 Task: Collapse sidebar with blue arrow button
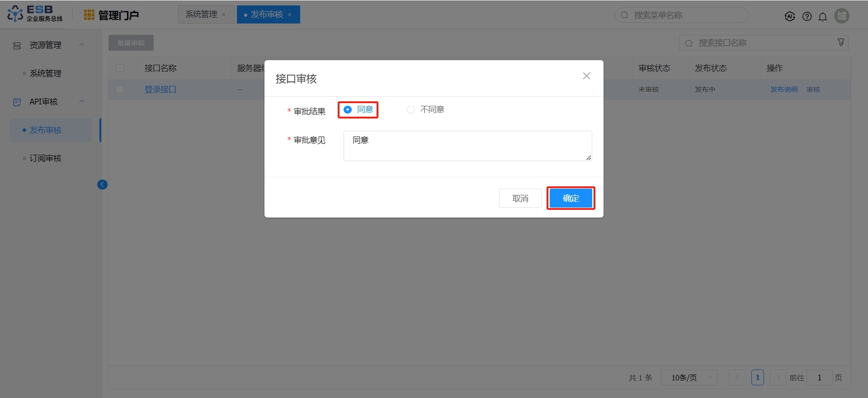coord(102,185)
